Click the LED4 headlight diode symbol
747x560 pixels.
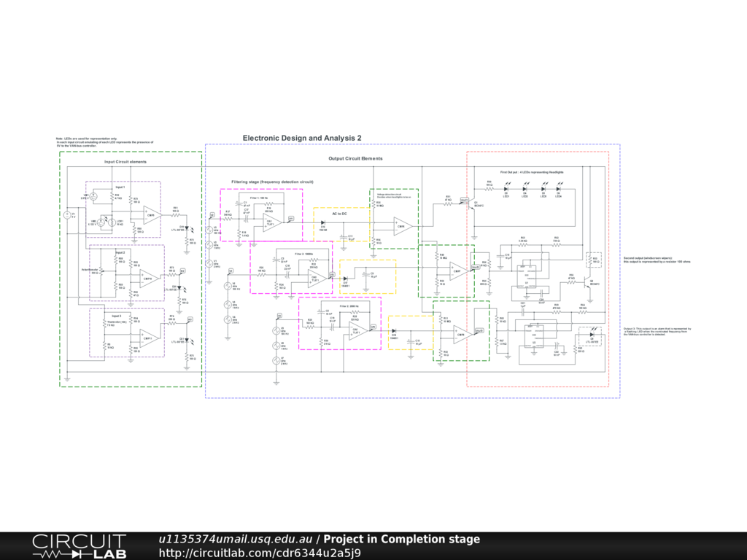coord(560,189)
